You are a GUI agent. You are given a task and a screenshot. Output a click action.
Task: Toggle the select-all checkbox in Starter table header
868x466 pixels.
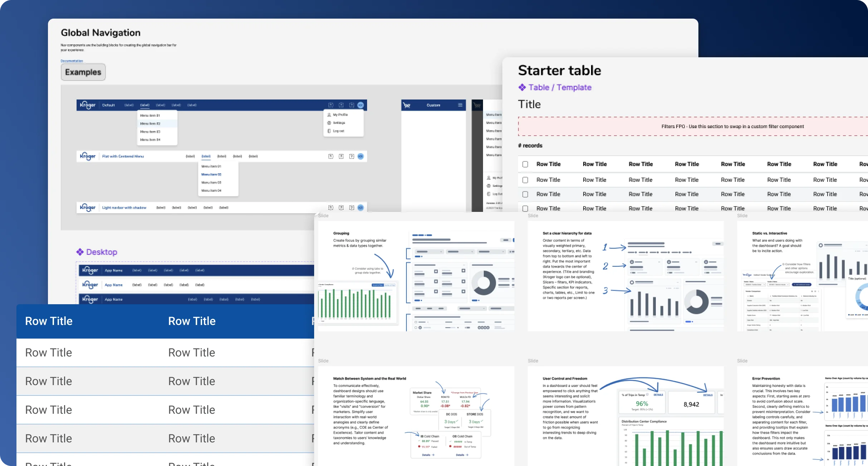pos(525,164)
